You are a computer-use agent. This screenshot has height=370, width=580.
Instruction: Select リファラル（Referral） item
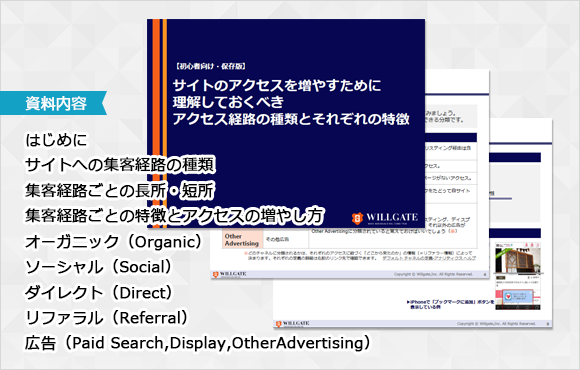tap(107, 318)
